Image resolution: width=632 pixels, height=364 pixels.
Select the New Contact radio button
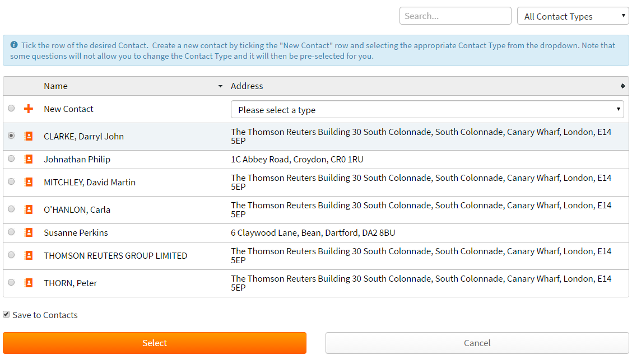[x=11, y=108]
